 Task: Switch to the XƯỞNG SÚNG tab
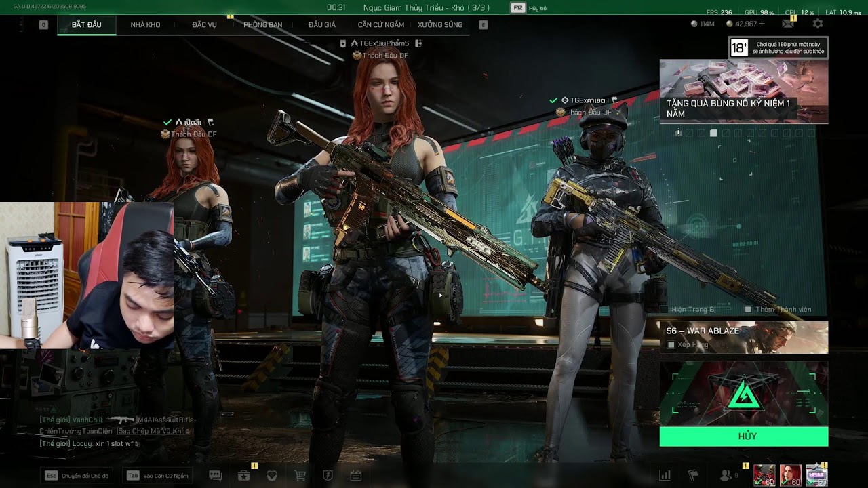(440, 25)
